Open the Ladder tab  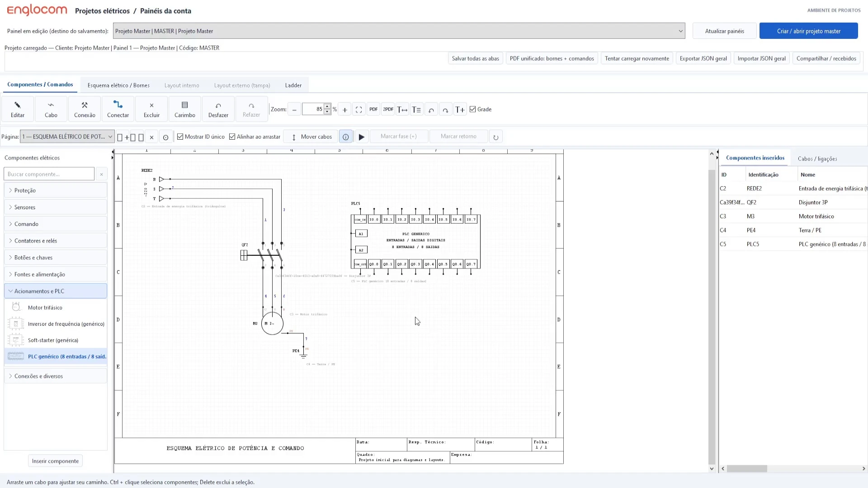(293, 85)
